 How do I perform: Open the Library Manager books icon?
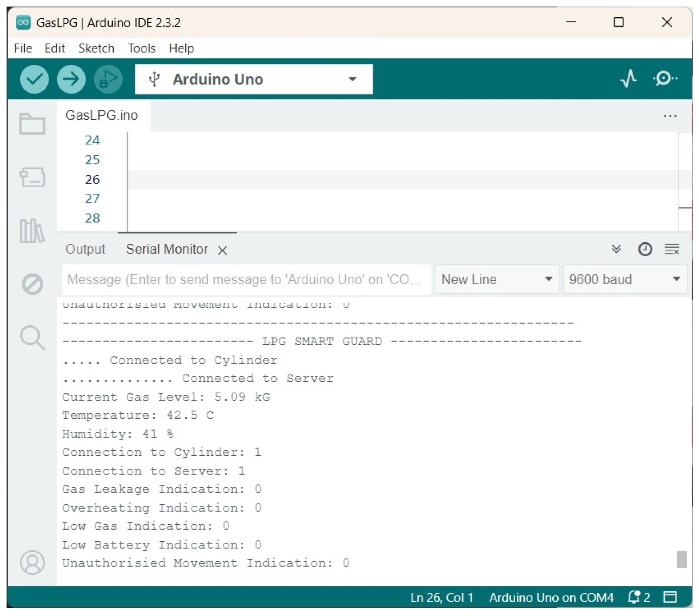32,231
